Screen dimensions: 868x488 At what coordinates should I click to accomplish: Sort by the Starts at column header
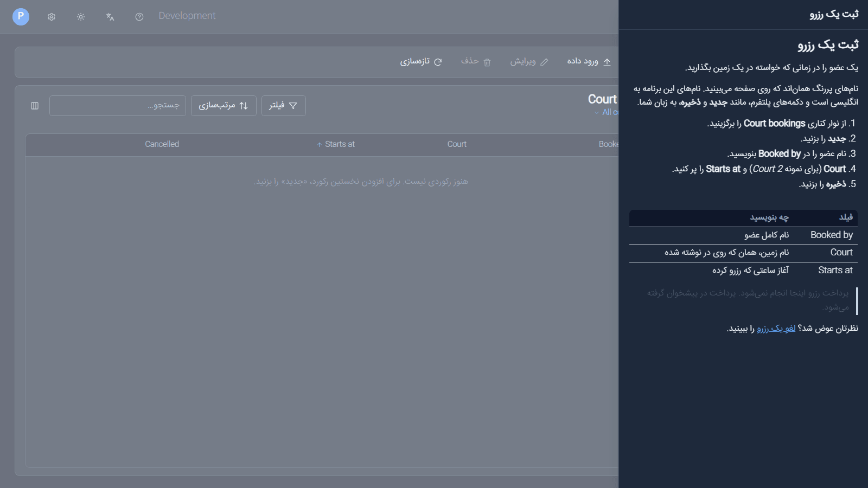tap(336, 144)
